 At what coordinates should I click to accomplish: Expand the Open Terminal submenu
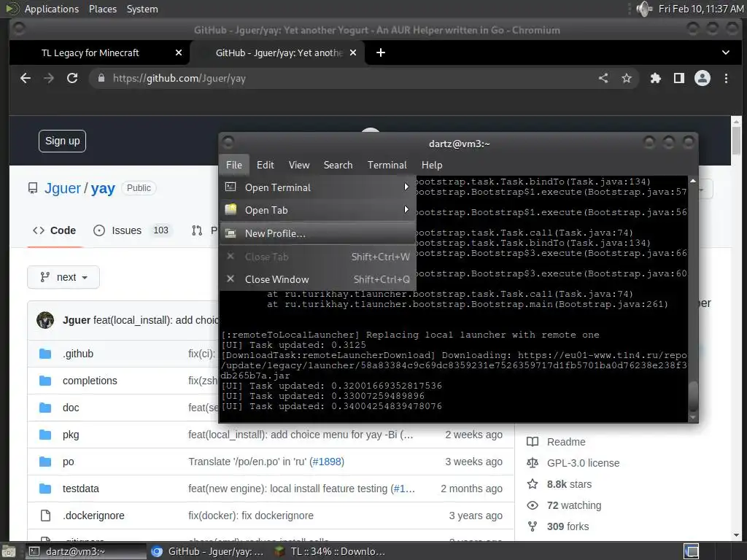pos(318,187)
